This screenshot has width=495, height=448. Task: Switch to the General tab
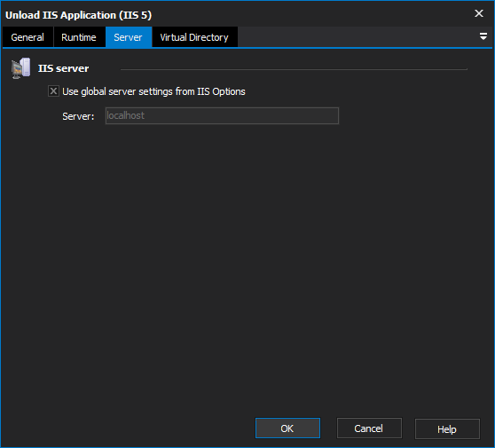[x=27, y=37]
